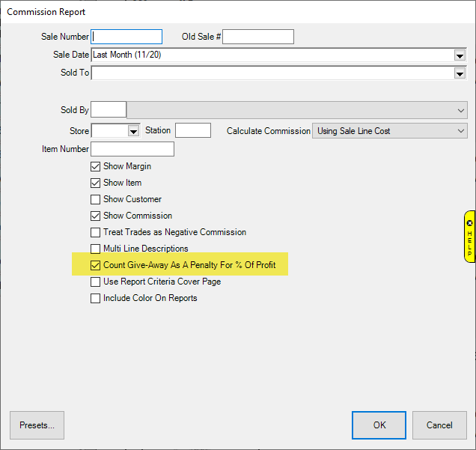This screenshot has height=450, width=476.
Task: Click the OK button
Action: coord(379,425)
